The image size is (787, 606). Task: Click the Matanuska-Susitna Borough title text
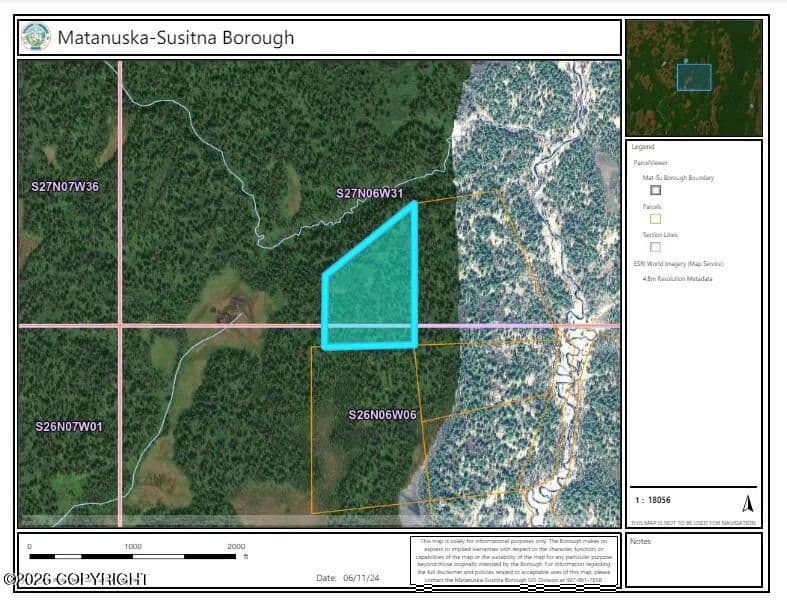tap(176, 38)
